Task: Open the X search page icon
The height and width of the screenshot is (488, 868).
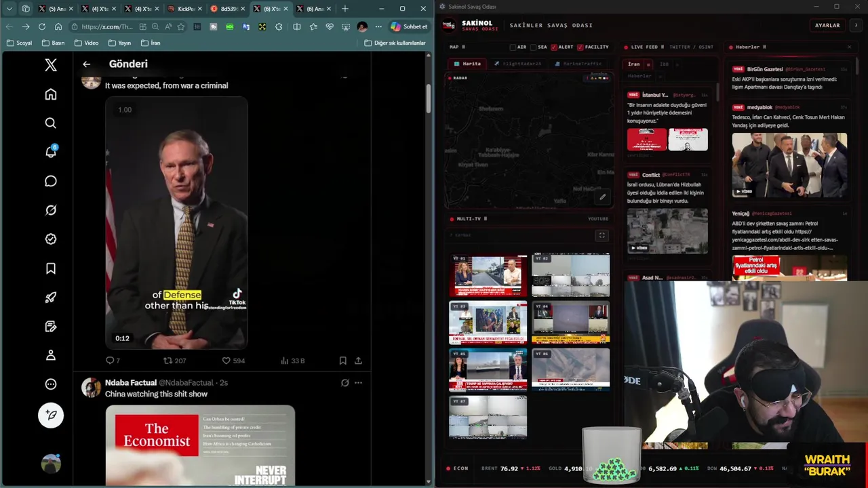Action: (x=51, y=123)
